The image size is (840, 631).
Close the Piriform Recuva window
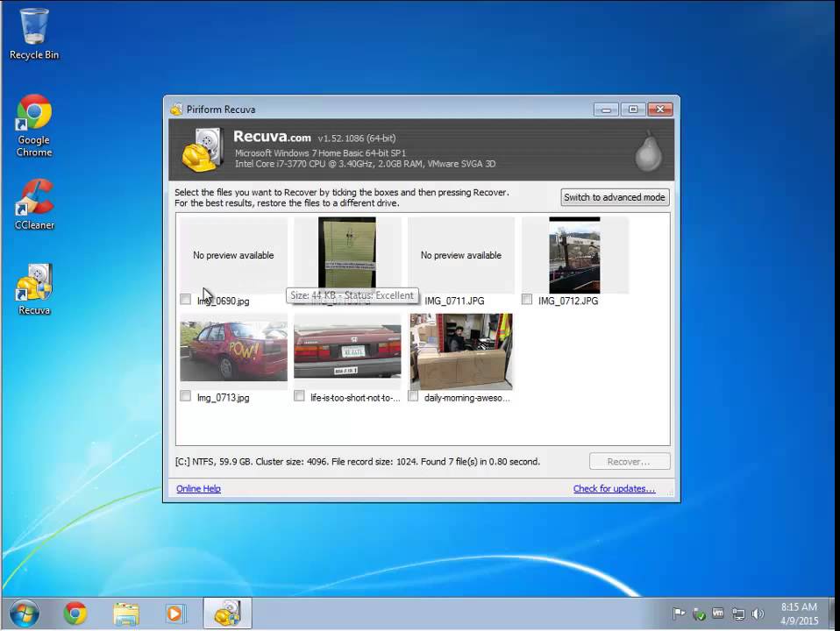click(x=660, y=110)
